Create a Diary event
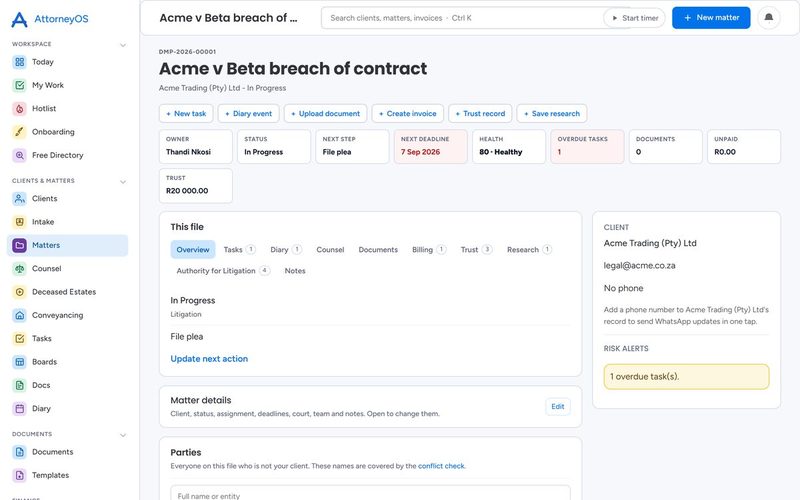The image size is (800, 500). 248,114
